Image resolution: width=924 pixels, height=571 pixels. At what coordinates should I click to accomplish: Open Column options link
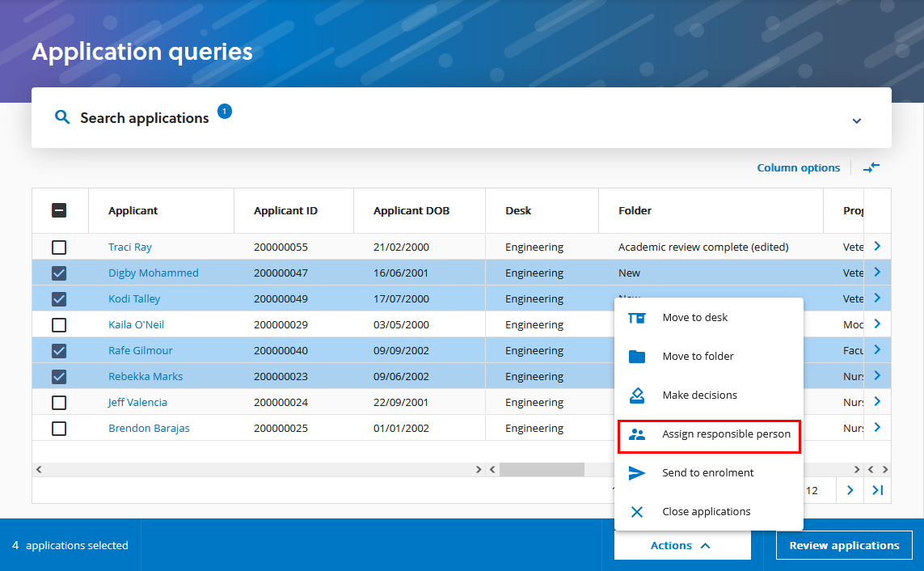[x=799, y=168]
